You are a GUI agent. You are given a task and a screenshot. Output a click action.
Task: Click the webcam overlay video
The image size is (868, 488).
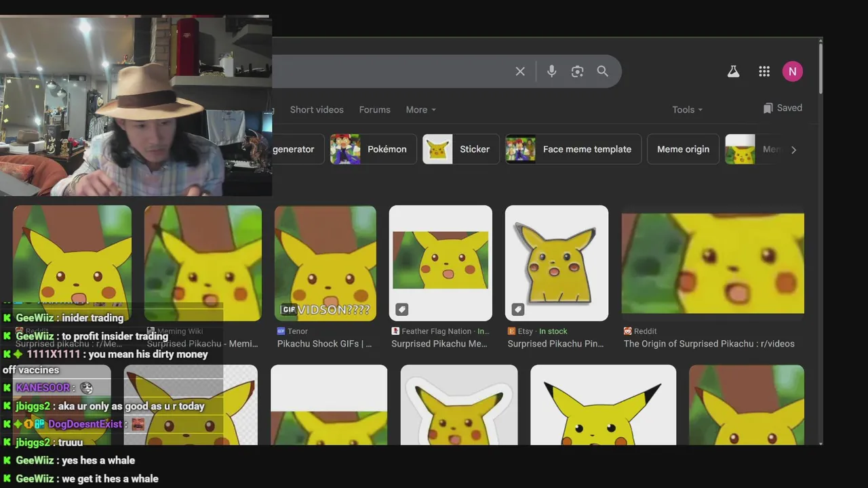(x=136, y=106)
